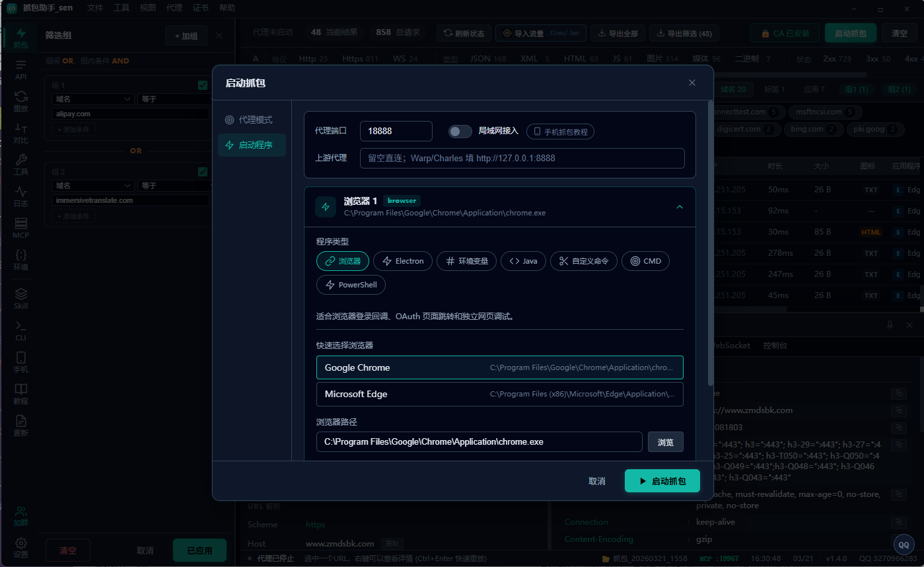The image size is (924, 567).
Task: Collapse the 浏览器 1 section chevron
Action: pos(680,207)
